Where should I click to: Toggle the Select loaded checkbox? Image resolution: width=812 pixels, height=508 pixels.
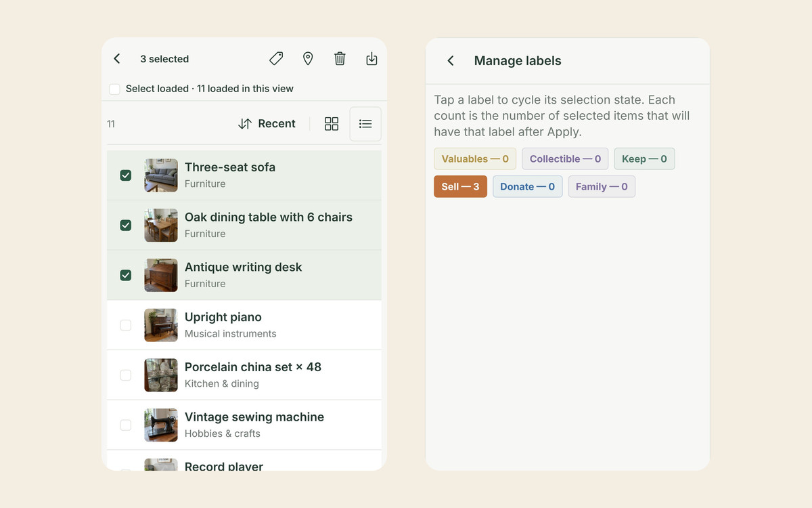(x=115, y=89)
